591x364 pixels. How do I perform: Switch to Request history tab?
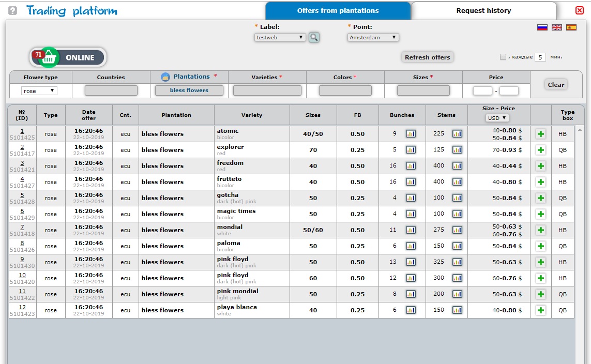coord(483,11)
